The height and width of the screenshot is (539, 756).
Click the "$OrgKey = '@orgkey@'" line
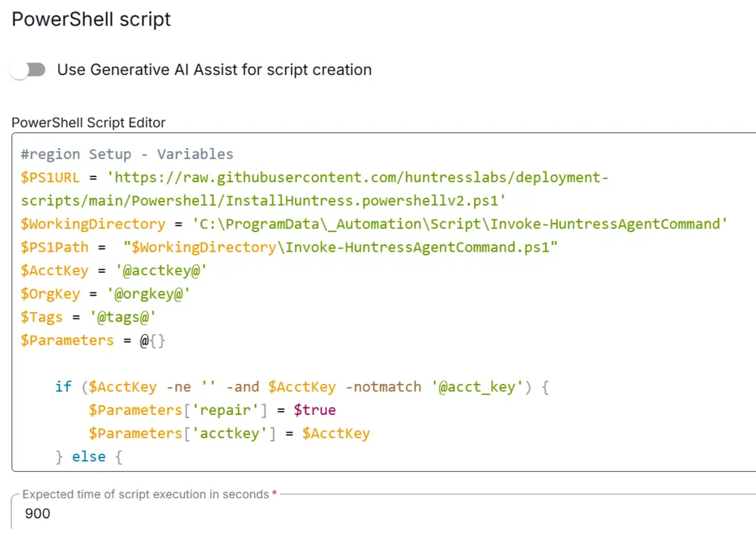click(106, 293)
